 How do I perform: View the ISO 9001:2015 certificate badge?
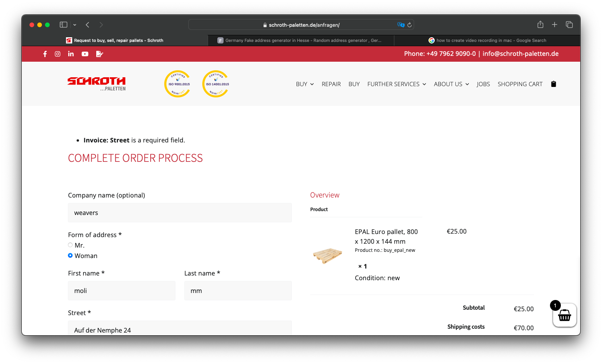pos(178,84)
